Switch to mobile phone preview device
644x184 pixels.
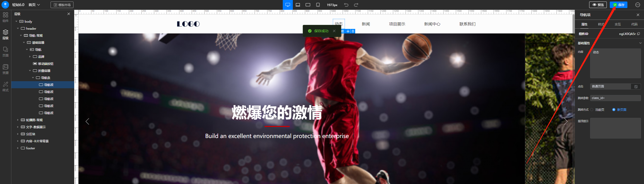point(318,5)
